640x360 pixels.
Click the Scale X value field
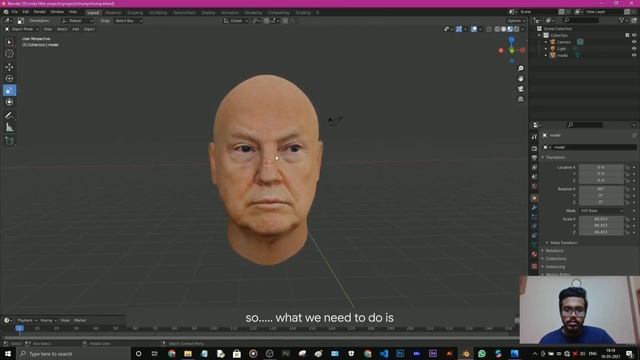pos(602,219)
